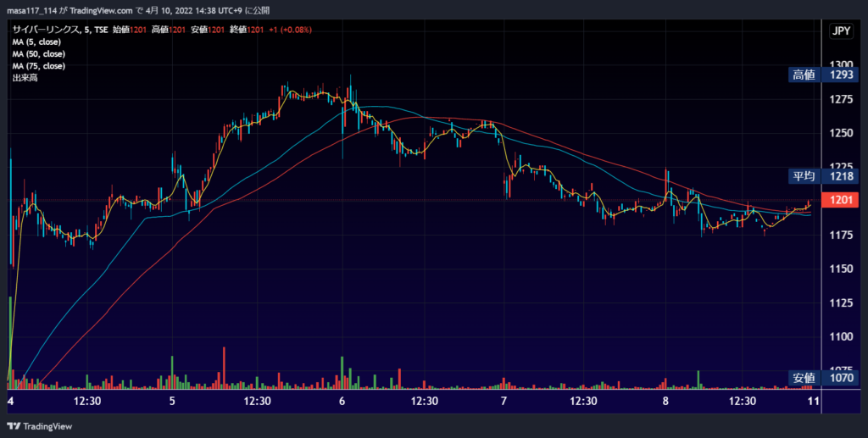The image size is (868, 438).
Task: Click the 1125 price axis value
Action: (841, 303)
